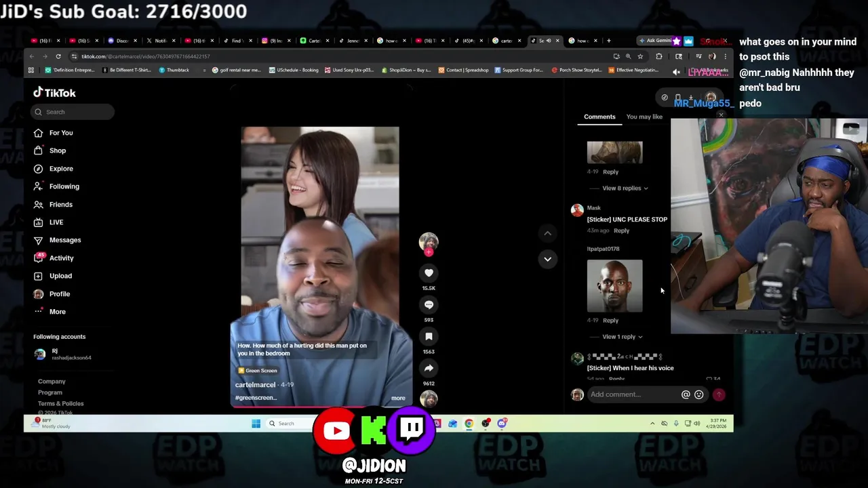Viewport: 868px width, 488px height.
Task: Share the video with the arrow icon
Action: click(x=429, y=368)
